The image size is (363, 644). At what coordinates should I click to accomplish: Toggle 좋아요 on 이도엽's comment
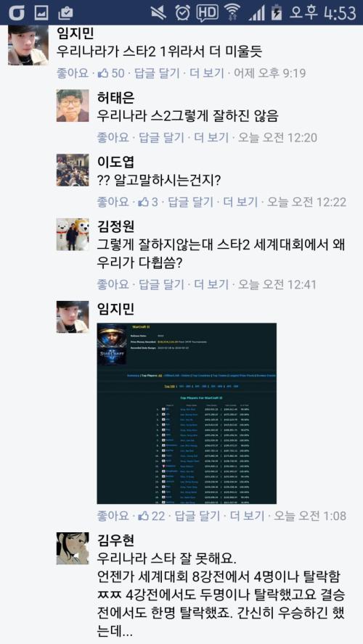coord(113,202)
